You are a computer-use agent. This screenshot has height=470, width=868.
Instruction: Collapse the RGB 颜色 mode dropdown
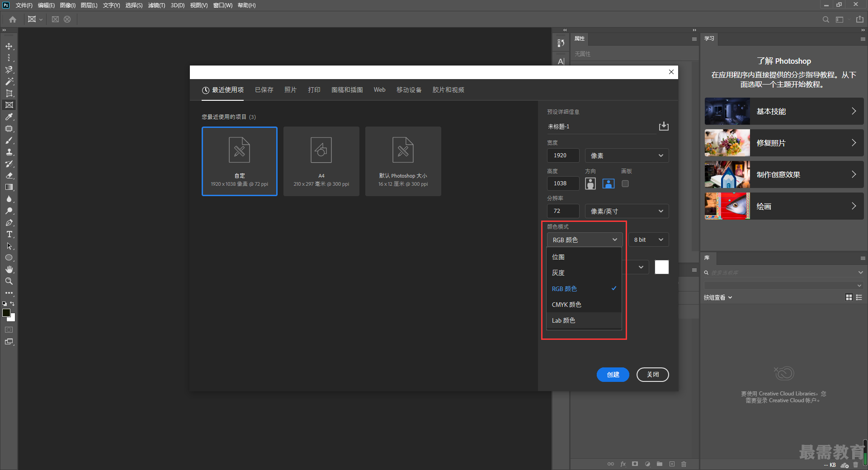tap(585, 240)
